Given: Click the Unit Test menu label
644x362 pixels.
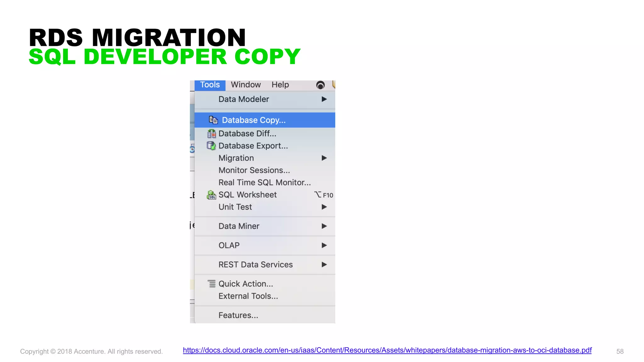Looking at the screenshot, I should pyautogui.click(x=235, y=207).
